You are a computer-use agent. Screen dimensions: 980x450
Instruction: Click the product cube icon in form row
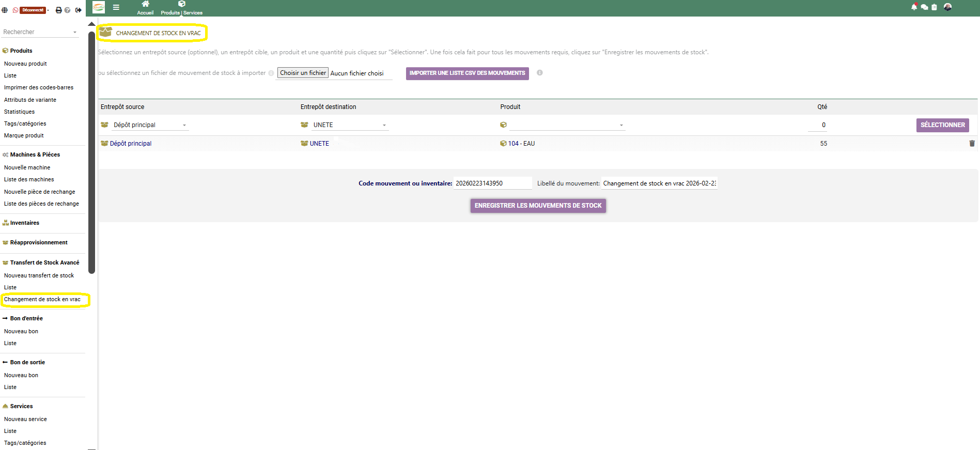[503, 125]
